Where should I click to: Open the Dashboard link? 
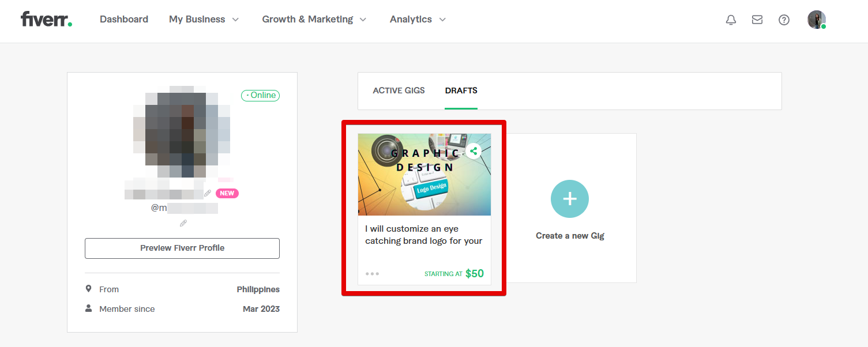point(123,19)
